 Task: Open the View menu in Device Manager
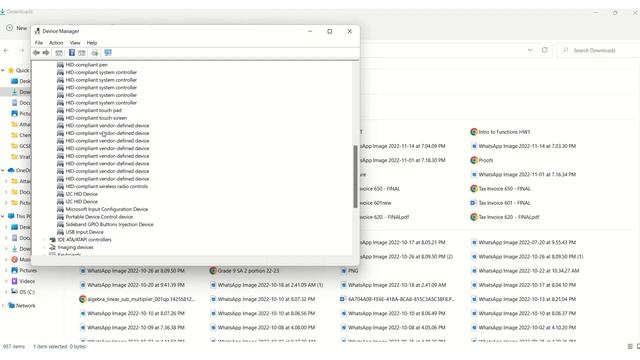[x=75, y=42]
